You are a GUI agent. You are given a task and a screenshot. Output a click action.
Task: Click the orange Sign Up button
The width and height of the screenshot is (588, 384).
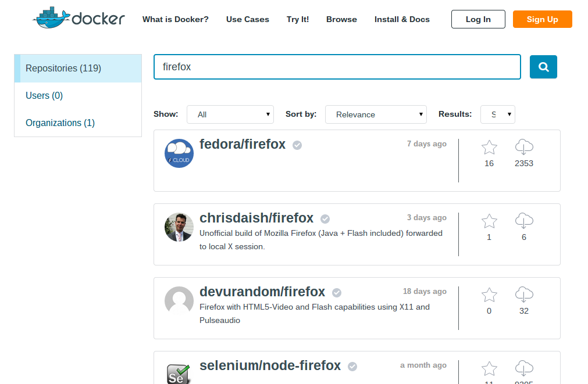coord(542,19)
